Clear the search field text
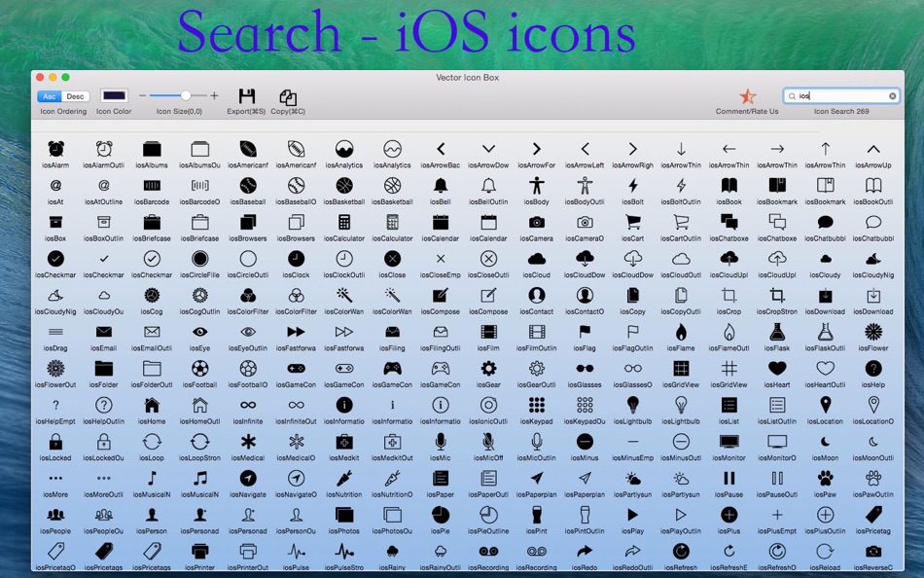Image resolution: width=924 pixels, height=578 pixels. pos(892,95)
